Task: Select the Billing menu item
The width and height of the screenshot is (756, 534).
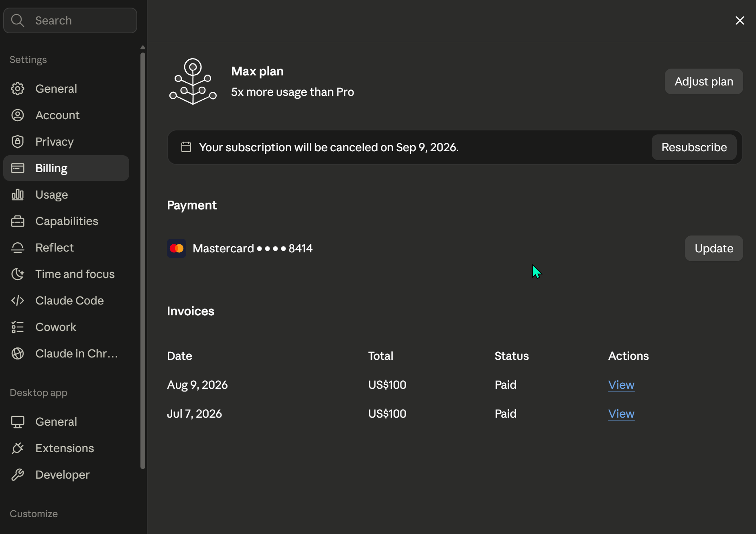Action: click(66, 168)
